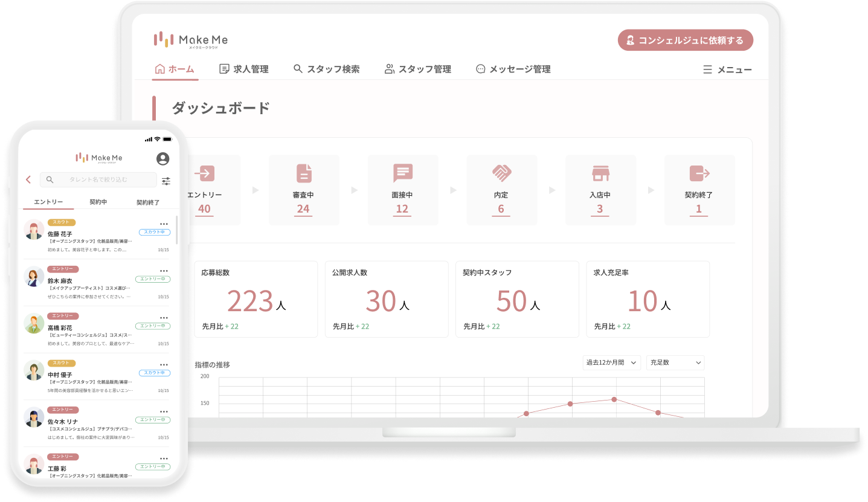Open the スタッフ検索 tab
This screenshot has height=502, width=868.
(x=326, y=69)
